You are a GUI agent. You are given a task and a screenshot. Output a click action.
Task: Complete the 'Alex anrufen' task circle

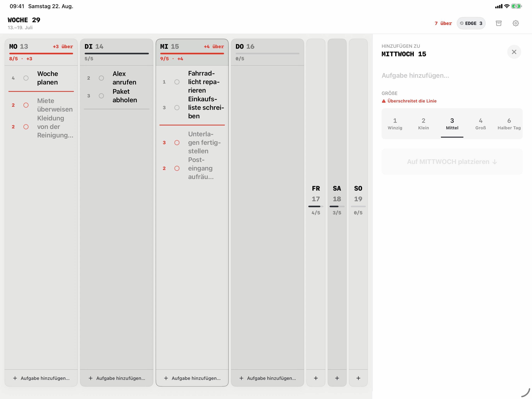(101, 78)
